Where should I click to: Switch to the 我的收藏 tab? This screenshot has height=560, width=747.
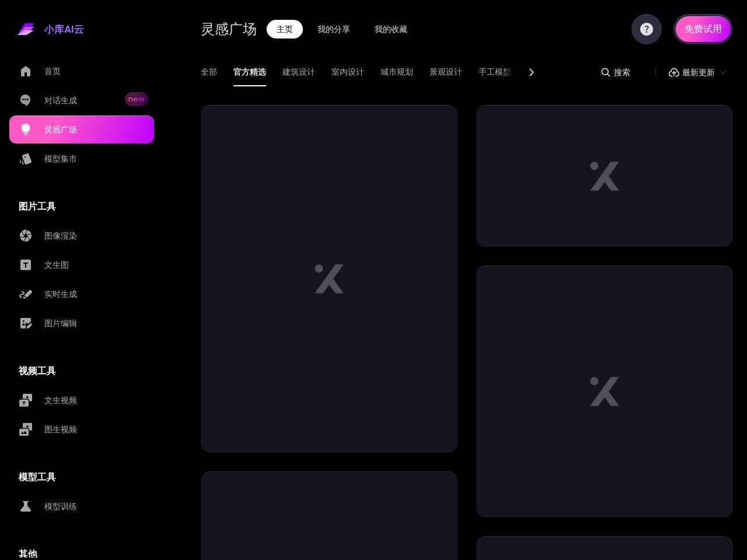[391, 29]
